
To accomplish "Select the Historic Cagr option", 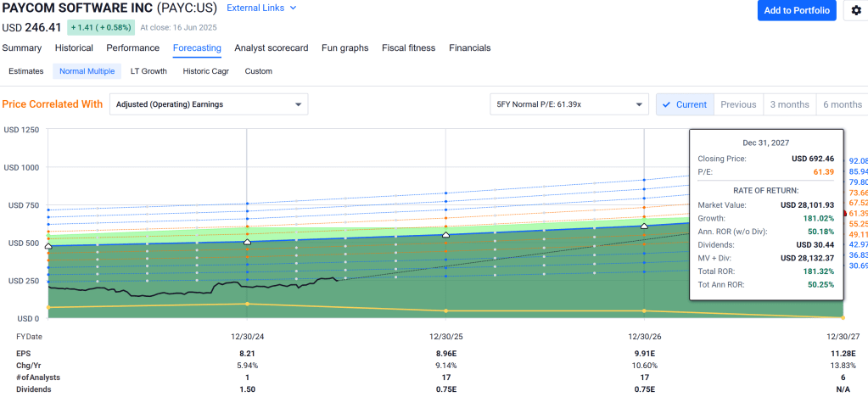I will (x=206, y=71).
